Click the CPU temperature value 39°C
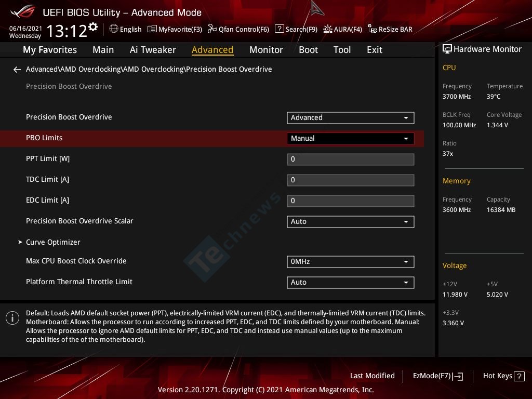Screen dimensions: 532x399 (x=494, y=97)
